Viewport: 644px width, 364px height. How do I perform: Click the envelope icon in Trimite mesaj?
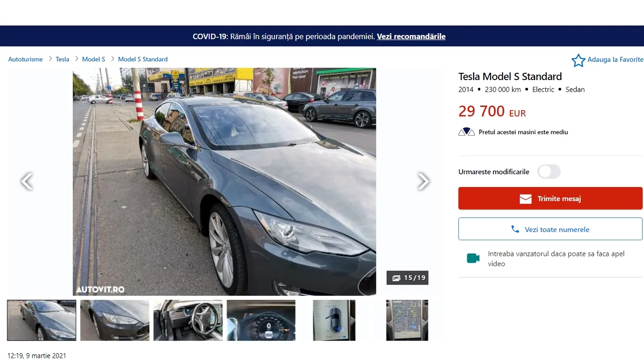525,199
